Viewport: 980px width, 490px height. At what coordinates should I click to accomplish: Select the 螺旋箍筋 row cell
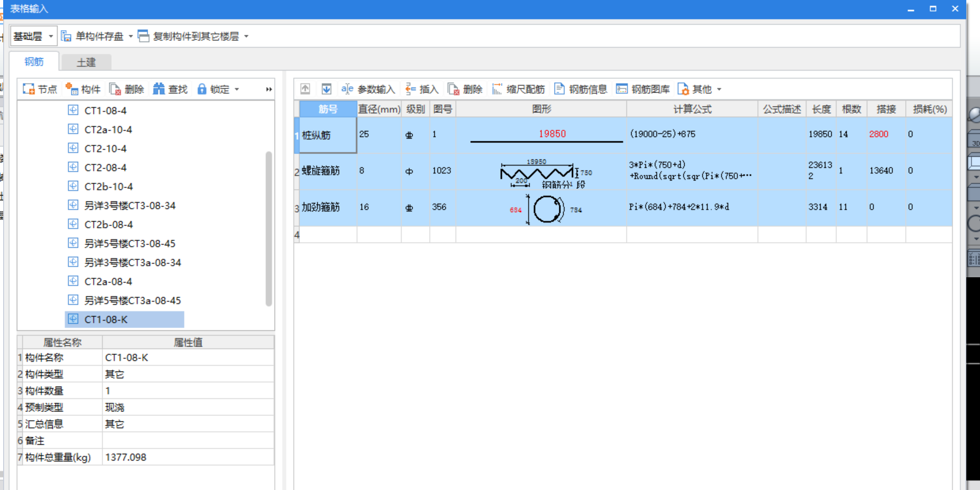click(328, 171)
